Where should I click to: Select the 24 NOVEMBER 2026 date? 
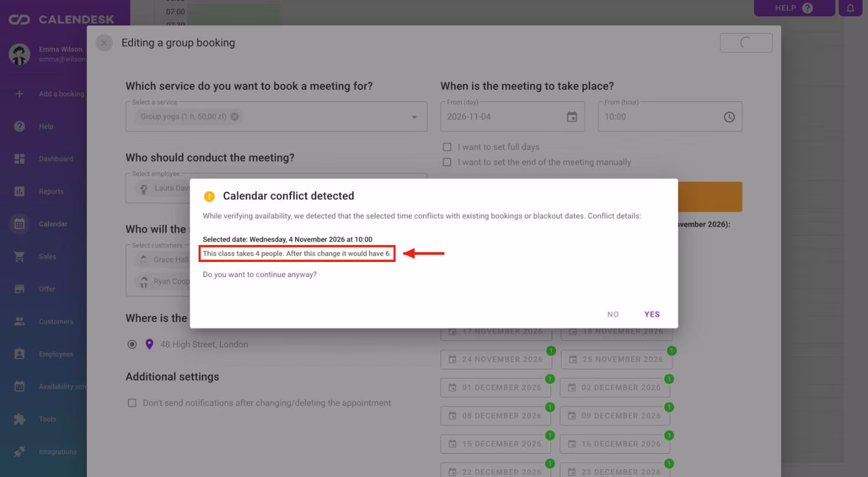point(496,359)
